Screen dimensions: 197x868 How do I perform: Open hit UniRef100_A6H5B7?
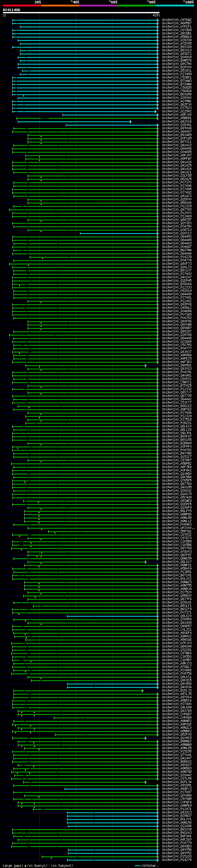pyautogui.click(x=177, y=23)
